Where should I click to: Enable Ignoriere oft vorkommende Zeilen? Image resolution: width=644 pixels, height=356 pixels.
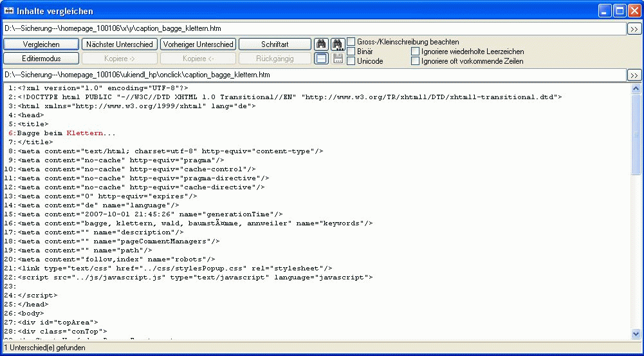pos(416,61)
